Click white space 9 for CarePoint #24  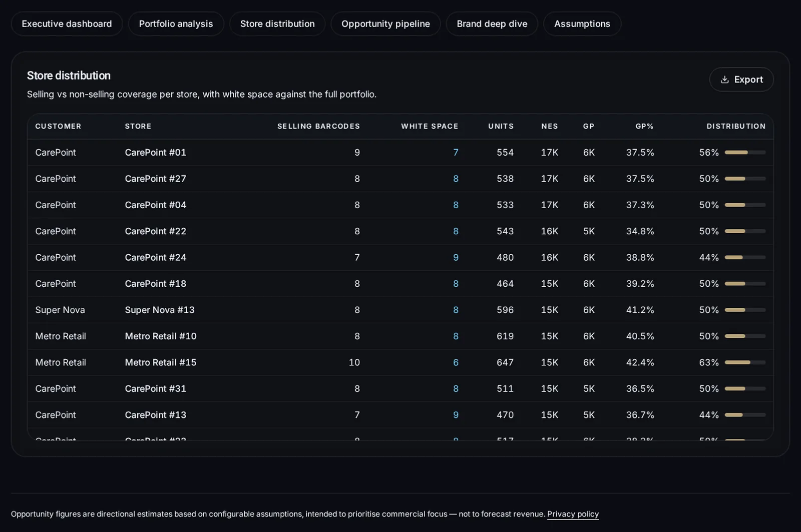[x=456, y=257]
